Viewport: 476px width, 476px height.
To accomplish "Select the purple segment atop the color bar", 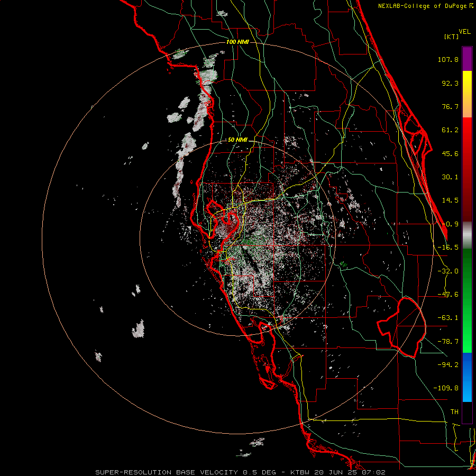I will point(467,59).
